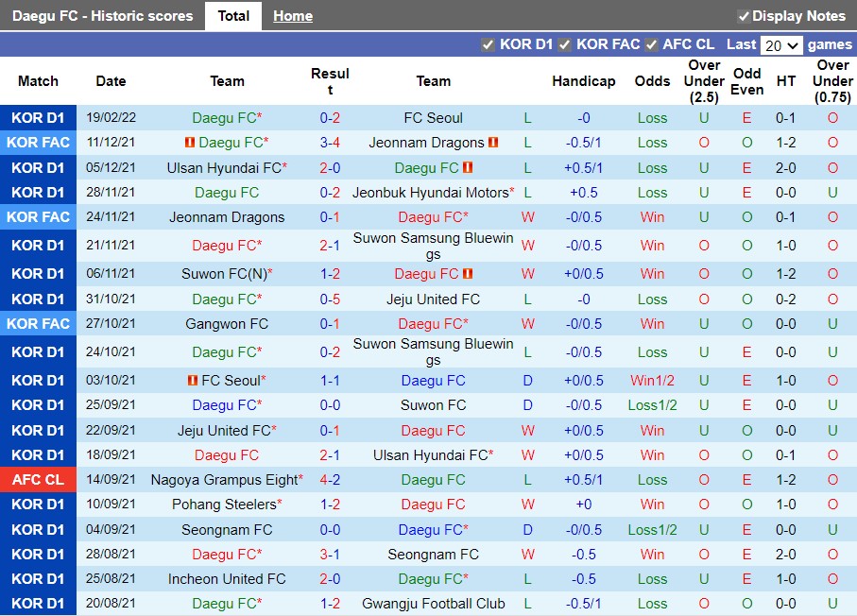Switch to the Home tab
Screen dimensions: 857x616
pos(292,15)
